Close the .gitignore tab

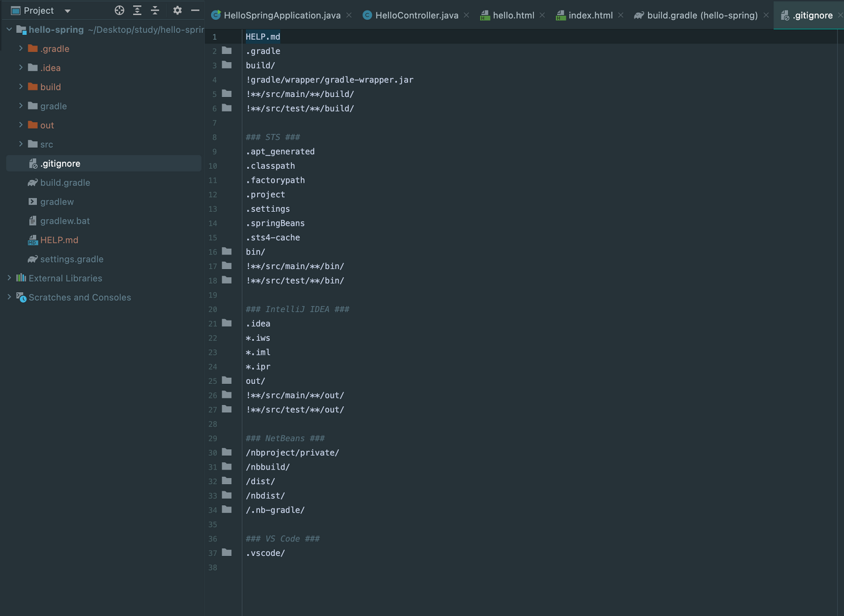click(x=840, y=15)
